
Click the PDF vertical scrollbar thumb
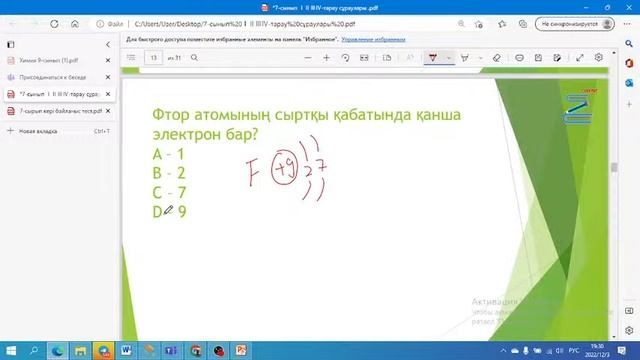(614, 167)
